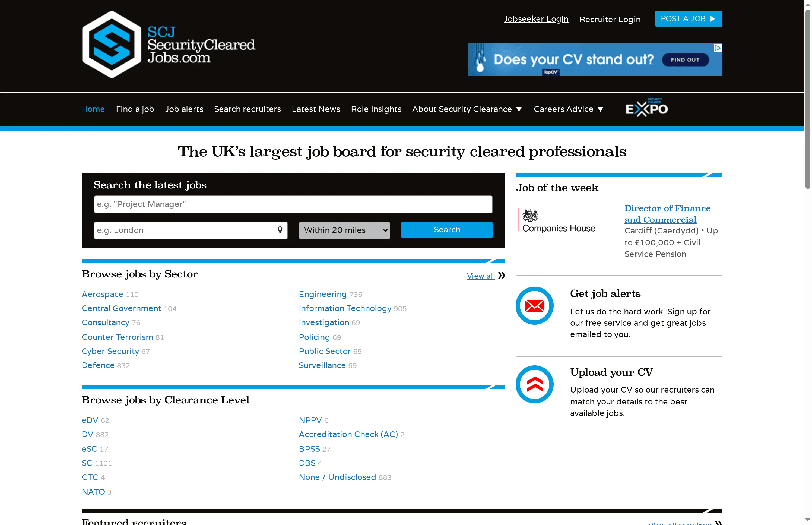Image resolution: width=812 pixels, height=525 pixels.
Task: Open the Within 20 miles distance dropdown
Action: click(344, 230)
